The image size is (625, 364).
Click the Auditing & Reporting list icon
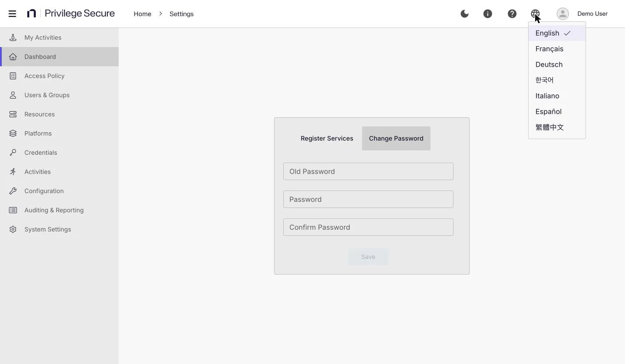point(13,210)
